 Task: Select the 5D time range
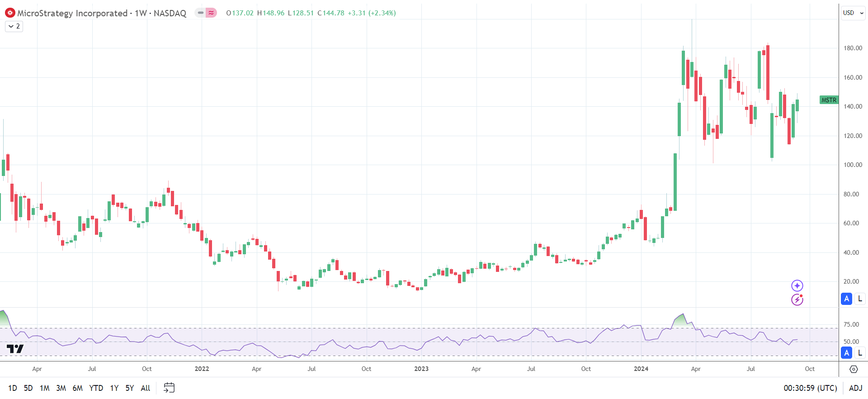pos(28,388)
